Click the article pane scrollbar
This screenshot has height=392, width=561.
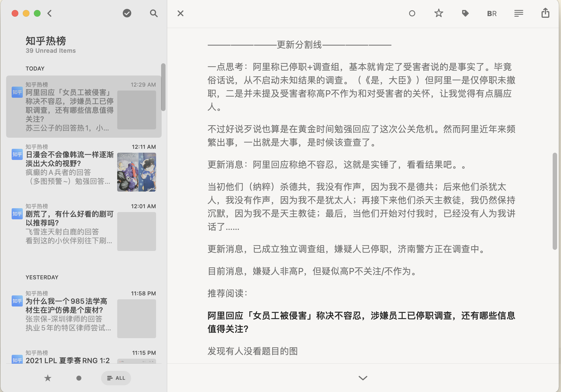[555, 201]
